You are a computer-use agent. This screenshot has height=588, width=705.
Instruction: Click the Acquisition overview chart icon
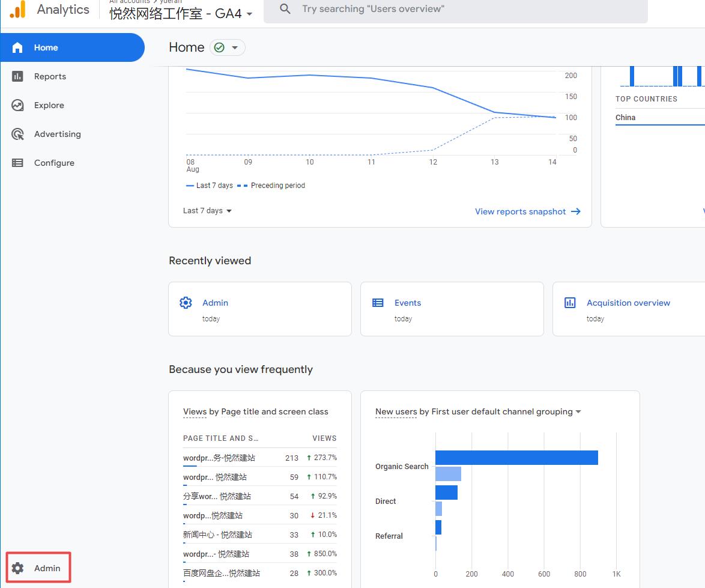(x=570, y=303)
